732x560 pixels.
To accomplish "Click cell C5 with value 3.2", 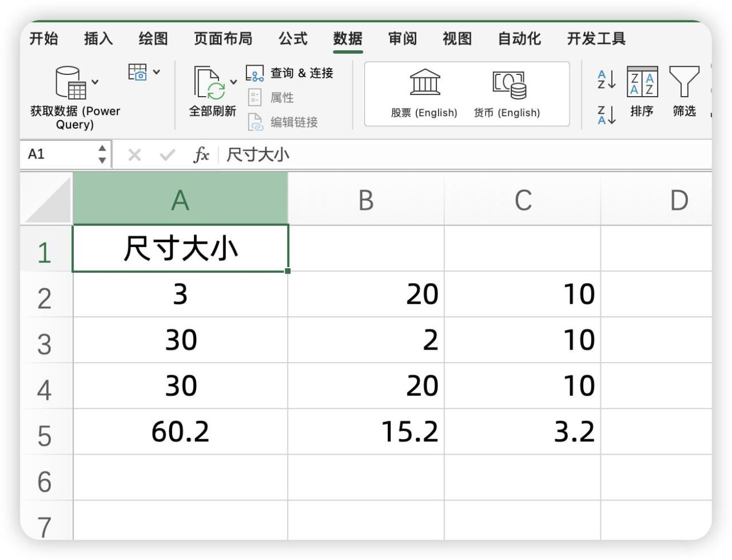I will 523,432.
